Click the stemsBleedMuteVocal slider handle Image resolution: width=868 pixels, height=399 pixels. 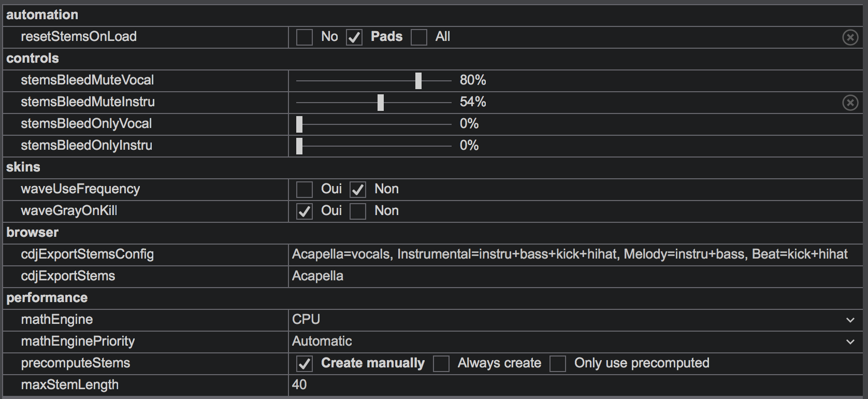[418, 81]
